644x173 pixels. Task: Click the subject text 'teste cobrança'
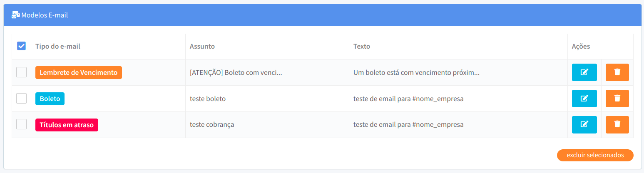(x=212, y=124)
